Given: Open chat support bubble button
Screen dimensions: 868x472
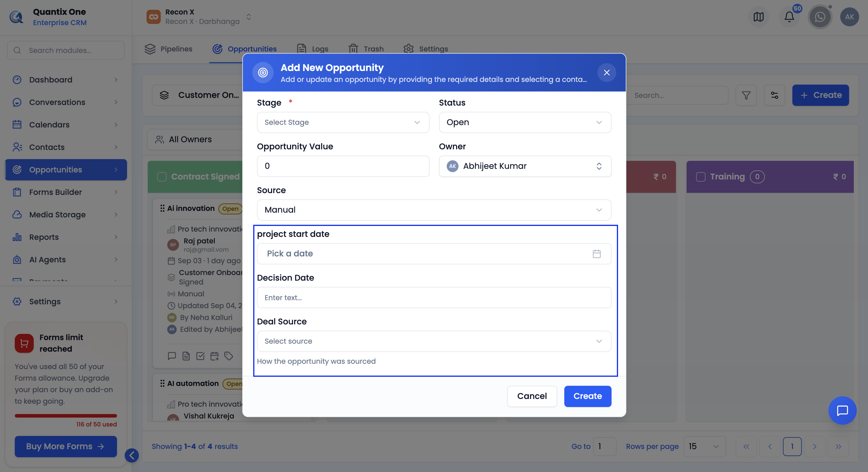Looking at the screenshot, I should click(x=842, y=410).
